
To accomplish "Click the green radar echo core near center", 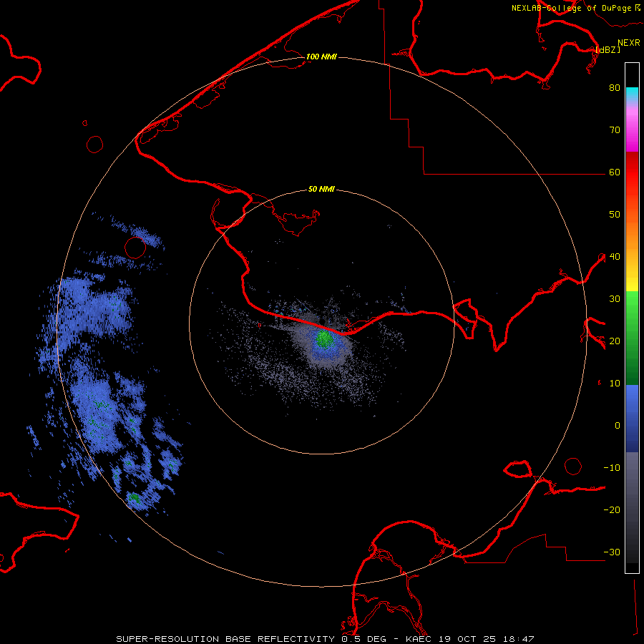I will click(324, 339).
